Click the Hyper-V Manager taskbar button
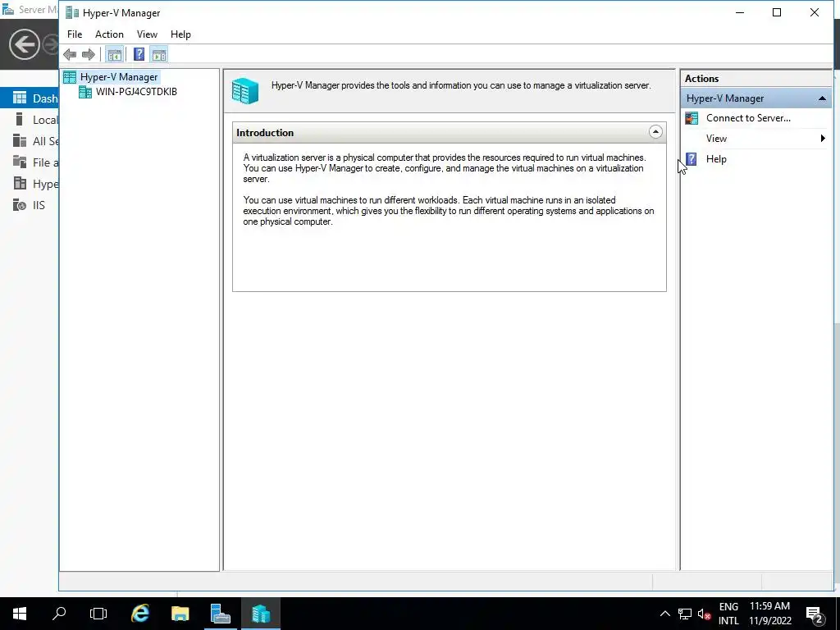Image resolution: width=840 pixels, height=630 pixels. pos(261,614)
